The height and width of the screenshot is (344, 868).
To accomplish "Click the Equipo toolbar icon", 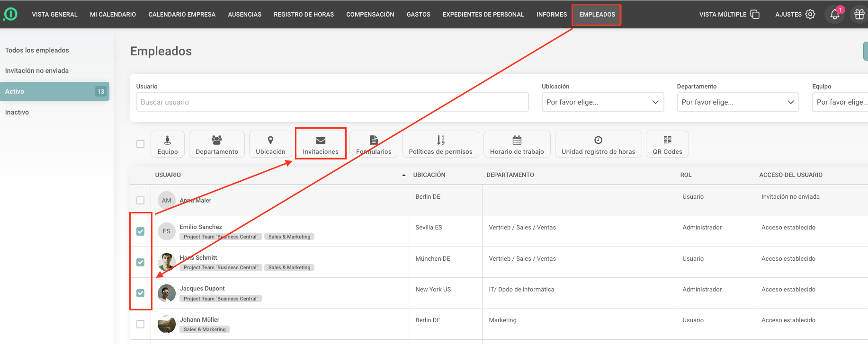I will 168,140.
